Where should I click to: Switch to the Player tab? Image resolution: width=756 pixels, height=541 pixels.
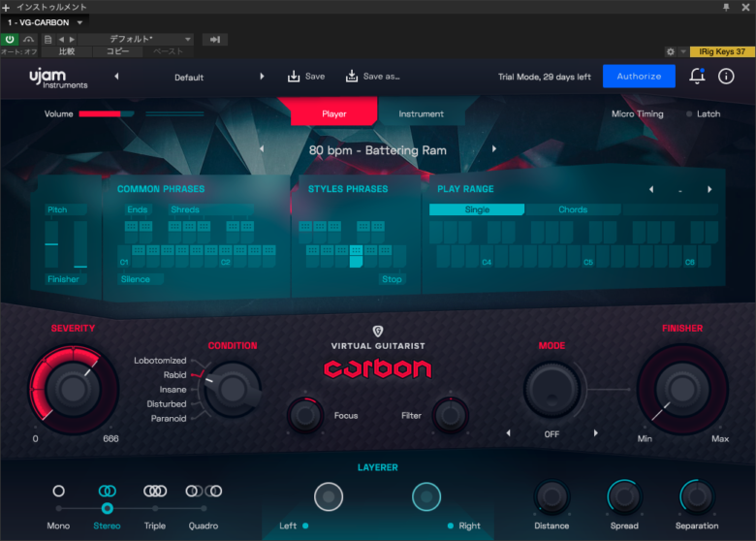[x=334, y=113]
